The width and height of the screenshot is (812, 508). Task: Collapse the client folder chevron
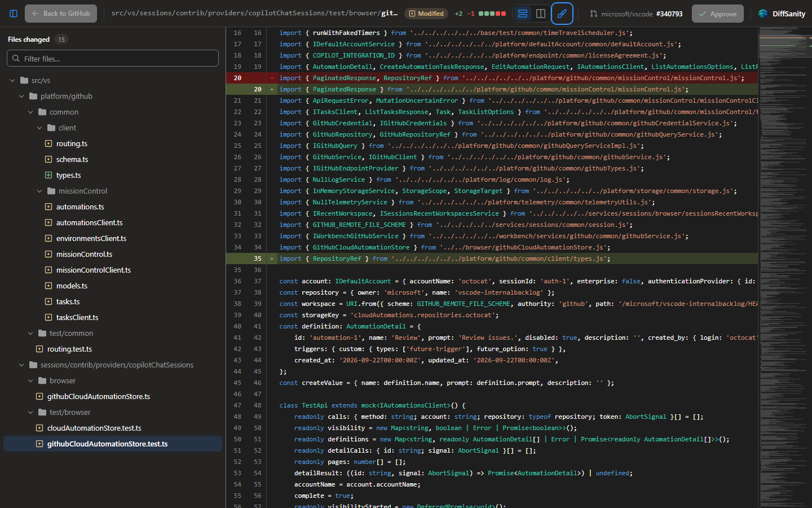point(39,128)
